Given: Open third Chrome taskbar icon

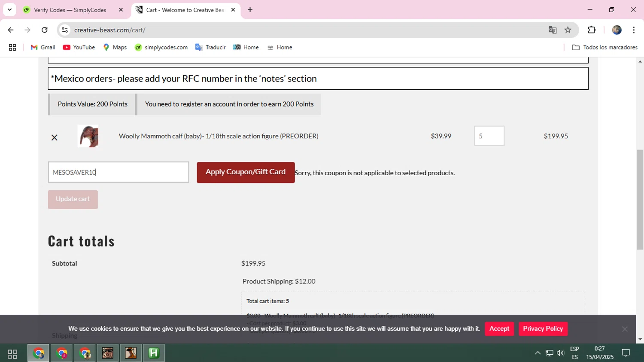Looking at the screenshot, I should pos(85,353).
